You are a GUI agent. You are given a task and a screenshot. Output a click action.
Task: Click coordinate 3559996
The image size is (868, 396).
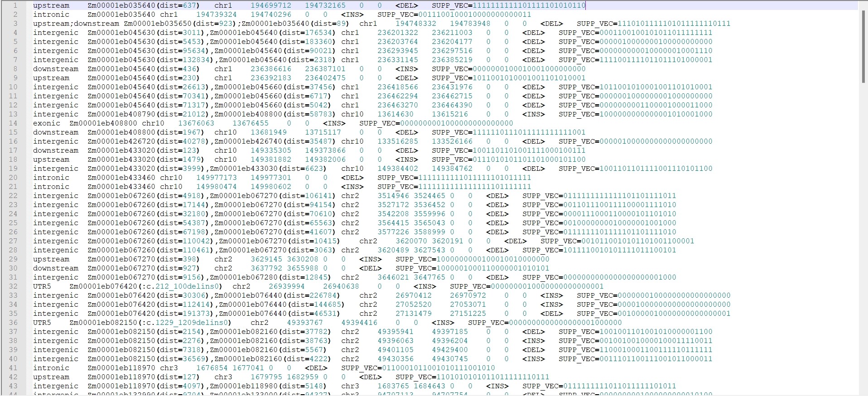coord(429,214)
